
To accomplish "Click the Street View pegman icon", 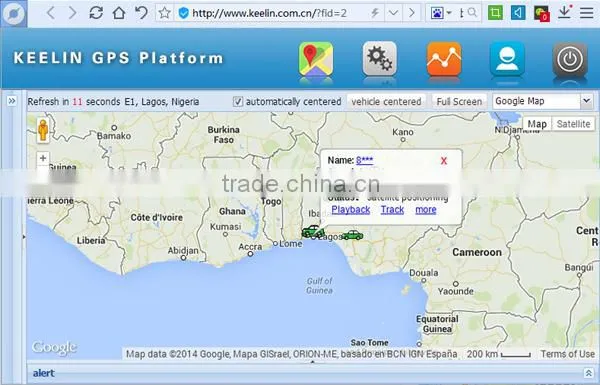I will (43, 131).
